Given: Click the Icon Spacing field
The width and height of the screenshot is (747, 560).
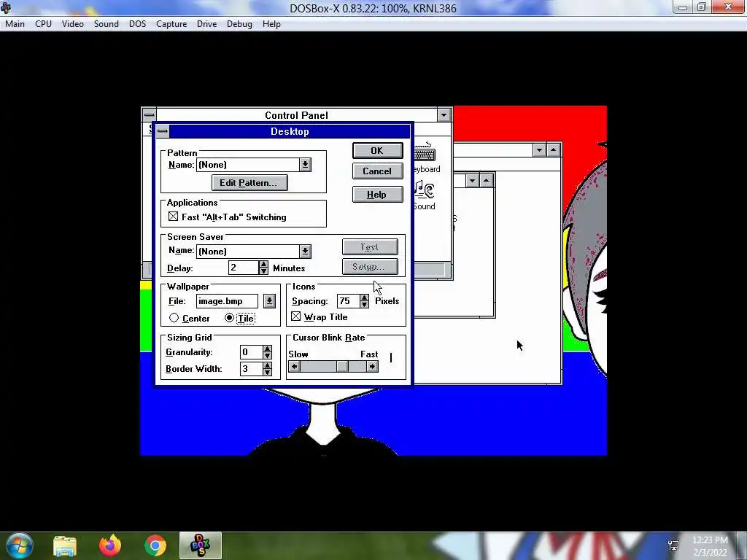Looking at the screenshot, I should pyautogui.click(x=348, y=301).
